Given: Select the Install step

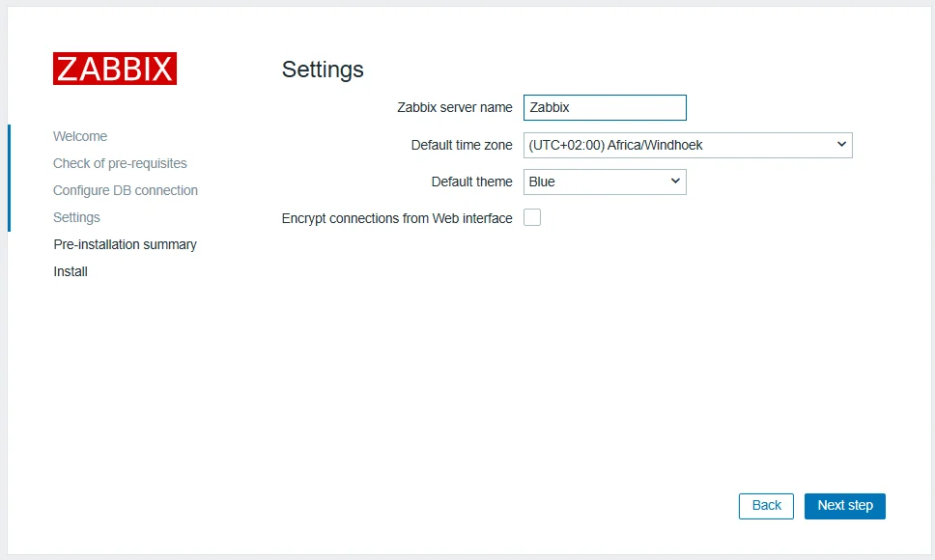Looking at the screenshot, I should point(71,271).
